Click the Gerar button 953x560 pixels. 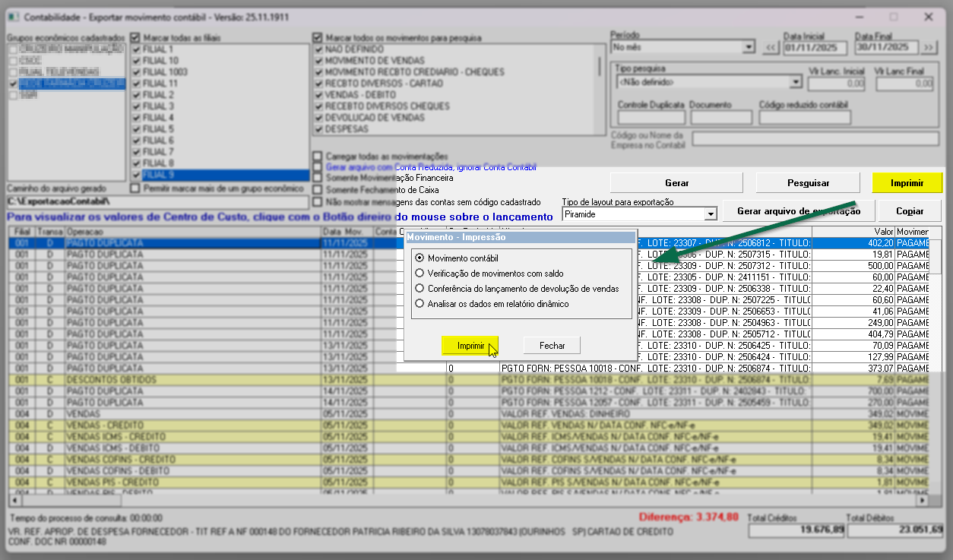tap(676, 183)
